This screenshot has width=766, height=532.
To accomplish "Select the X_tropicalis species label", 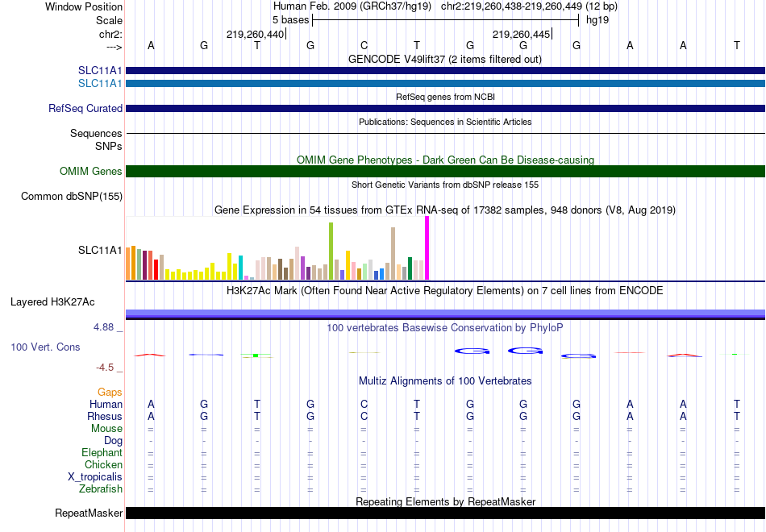I will 95,477.
